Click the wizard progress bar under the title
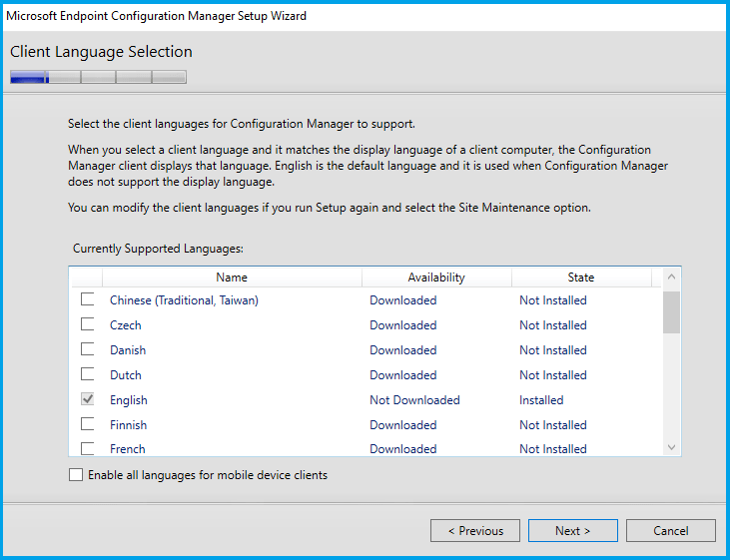 [x=98, y=77]
